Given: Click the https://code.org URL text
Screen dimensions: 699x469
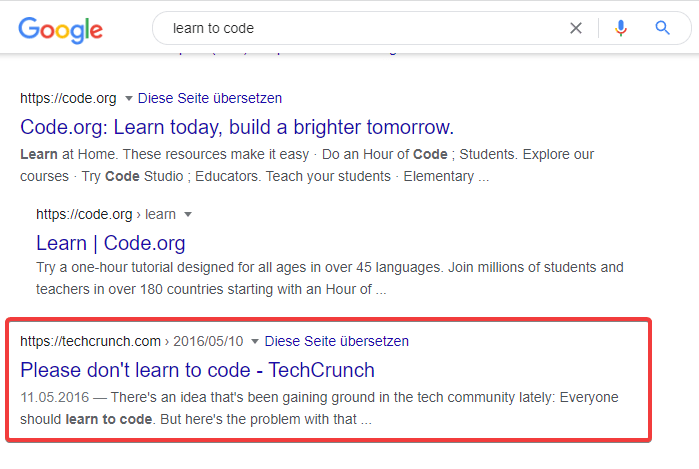Looking at the screenshot, I should coord(68,98).
